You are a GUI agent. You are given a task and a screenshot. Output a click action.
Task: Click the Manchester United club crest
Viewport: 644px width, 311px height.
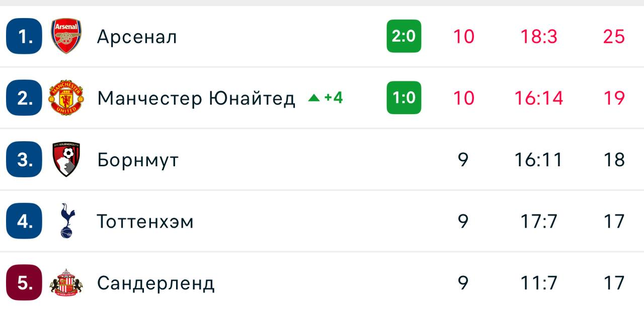coord(66,97)
